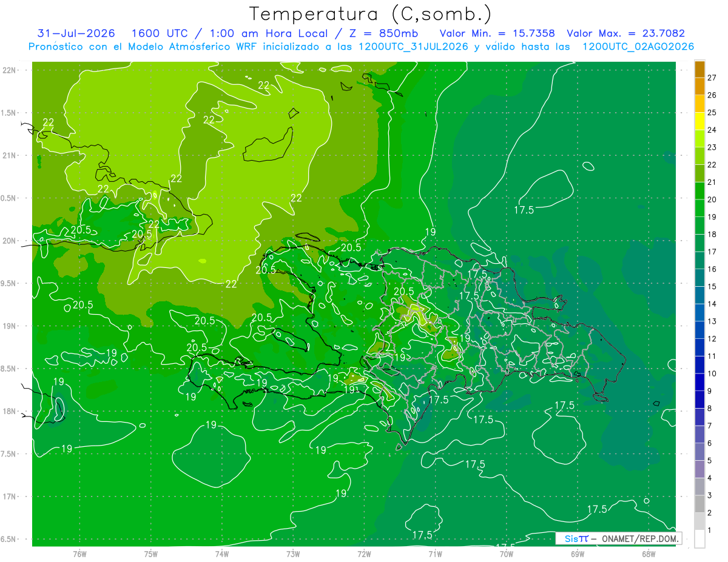728x562 pixels.
Task: Click the '1600 UTC' time label
Action: pyautogui.click(x=160, y=33)
